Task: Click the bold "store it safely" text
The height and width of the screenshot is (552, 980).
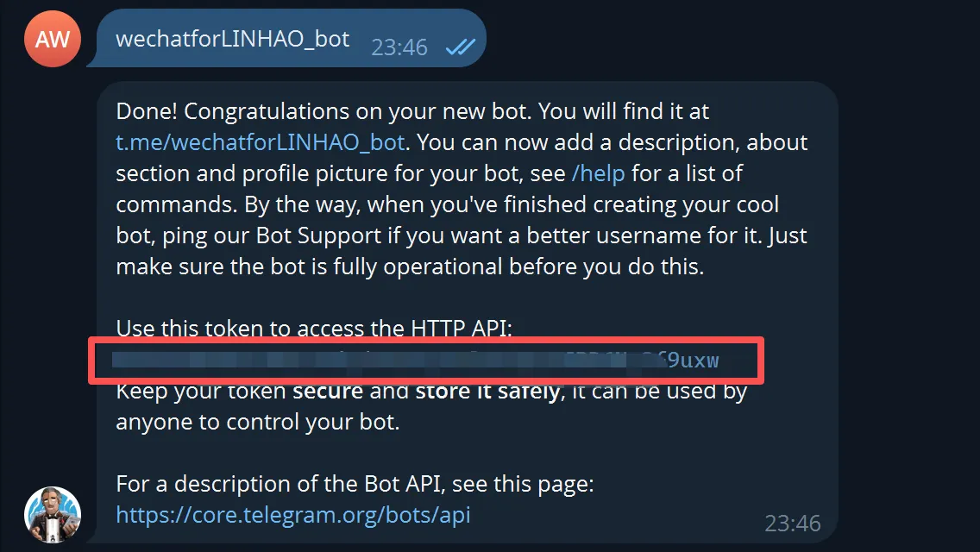Action: (x=487, y=392)
